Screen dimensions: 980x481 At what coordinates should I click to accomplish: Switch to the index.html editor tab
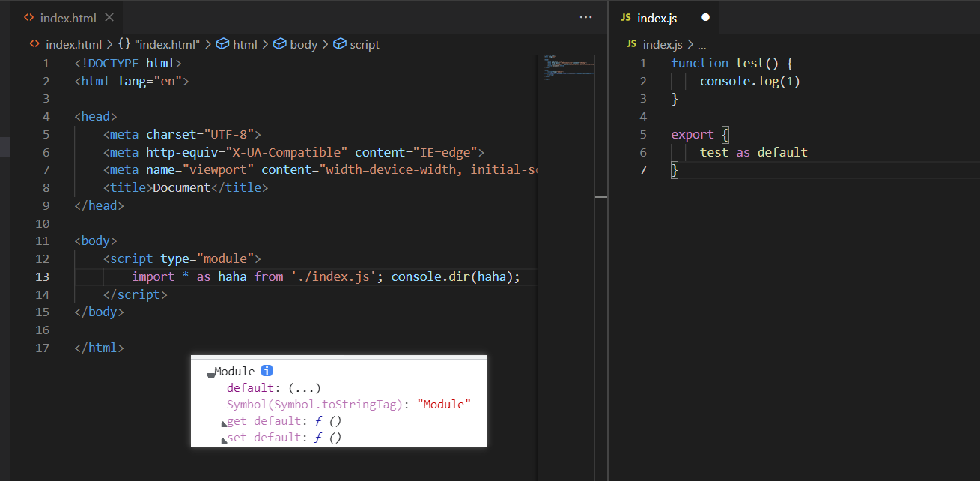(68, 17)
